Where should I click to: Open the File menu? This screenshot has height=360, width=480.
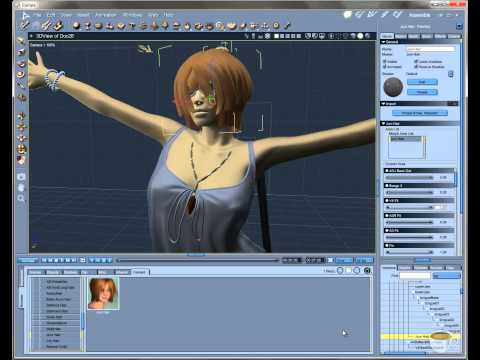point(37,15)
